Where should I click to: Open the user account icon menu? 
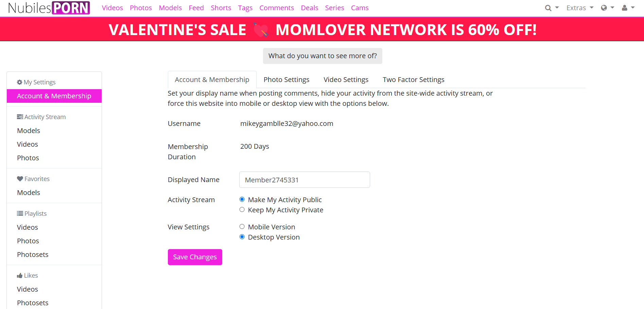pos(625,8)
